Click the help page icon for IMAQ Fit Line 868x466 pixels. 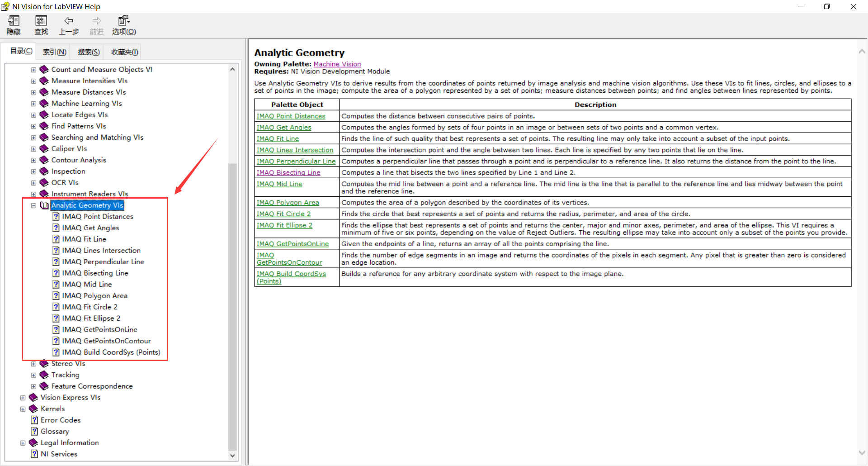click(x=56, y=239)
